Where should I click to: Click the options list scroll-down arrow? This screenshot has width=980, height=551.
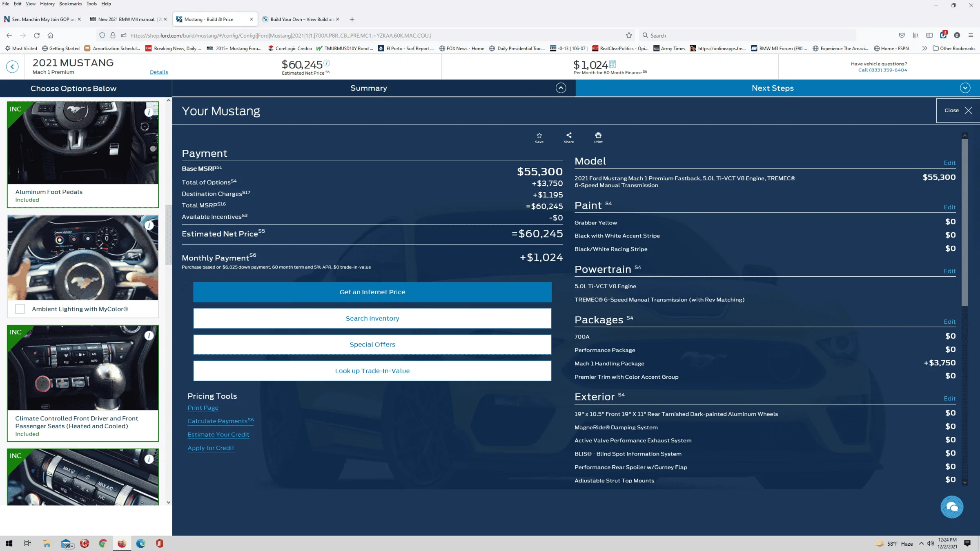pos(169,502)
